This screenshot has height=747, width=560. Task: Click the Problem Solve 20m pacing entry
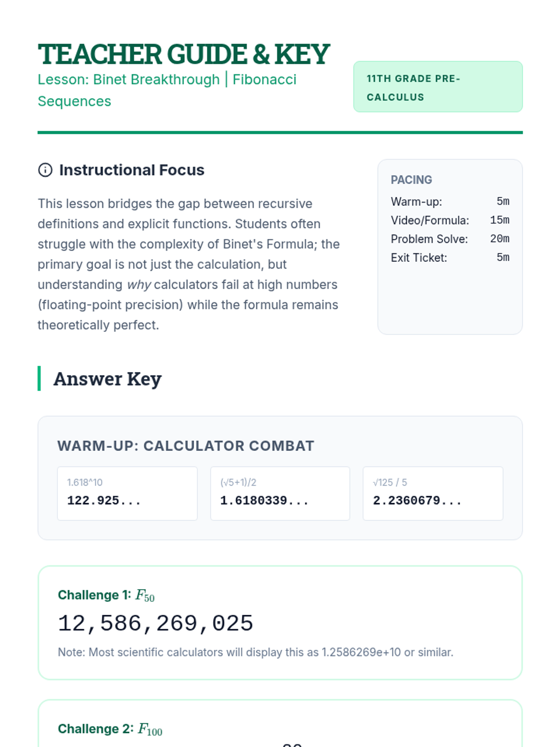click(x=450, y=239)
